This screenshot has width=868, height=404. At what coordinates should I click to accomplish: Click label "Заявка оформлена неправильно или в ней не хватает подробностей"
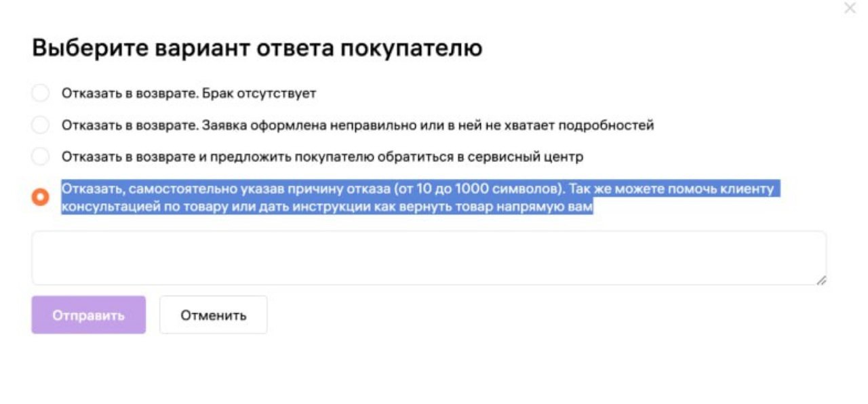tap(357, 125)
